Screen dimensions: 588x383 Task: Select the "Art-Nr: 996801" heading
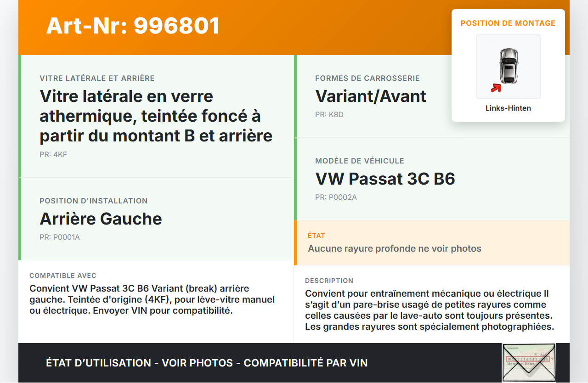pos(133,26)
